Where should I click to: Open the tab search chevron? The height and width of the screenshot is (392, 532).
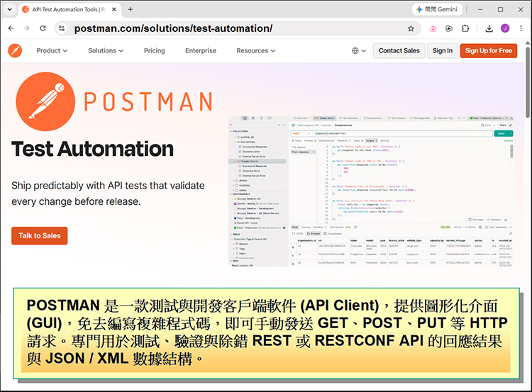tap(9, 9)
